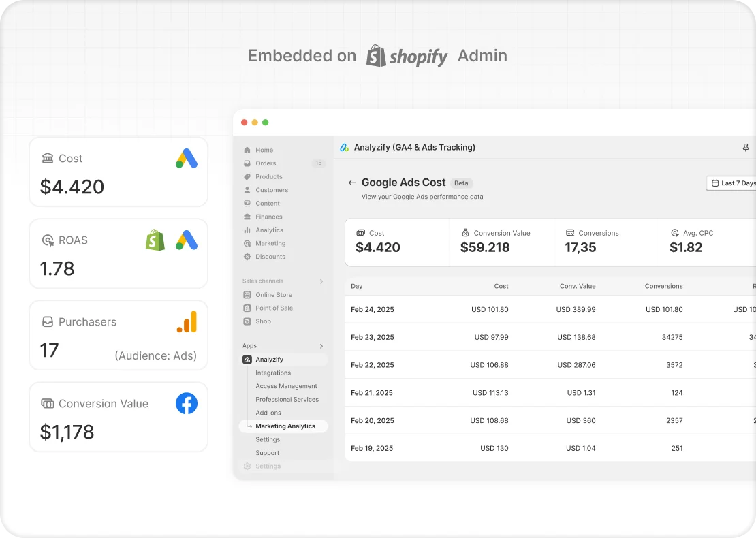Open Analytics in the sidebar menu
The width and height of the screenshot is (756, 538).
(x=269, y=230)
